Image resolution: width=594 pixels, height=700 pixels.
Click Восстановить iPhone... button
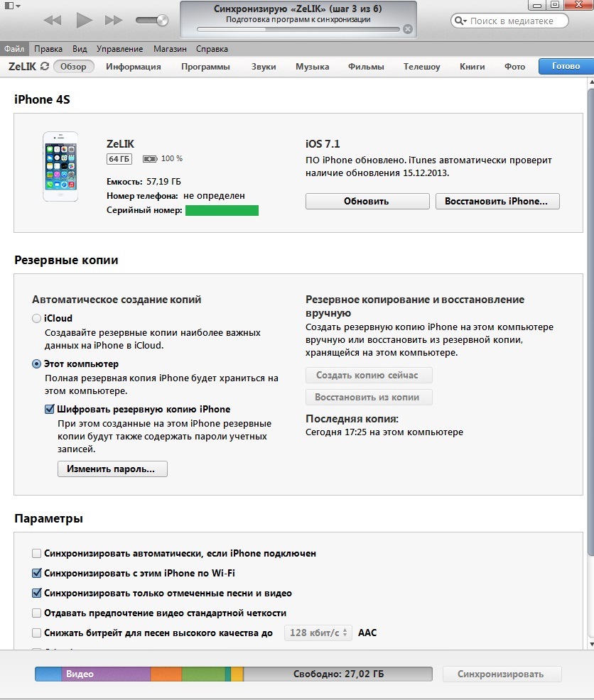[x=497, y=202]
